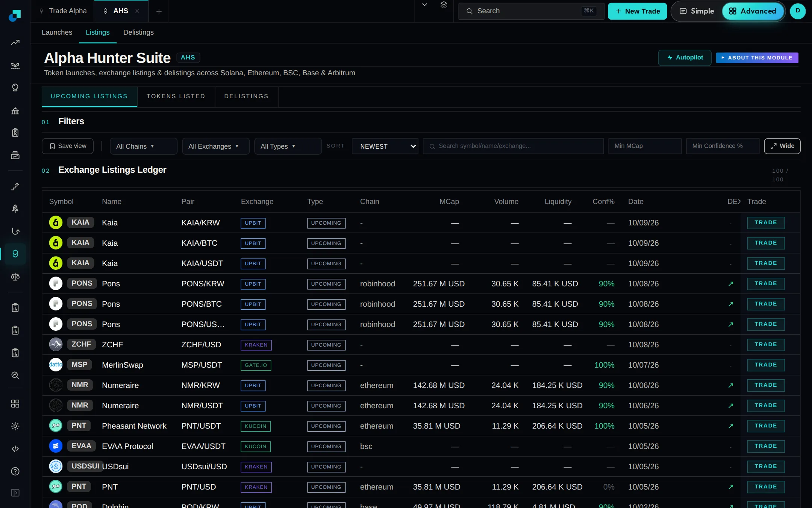Click the trending chart icon in sidebar
Screen dimensions: 812x508
click(15, 43)
